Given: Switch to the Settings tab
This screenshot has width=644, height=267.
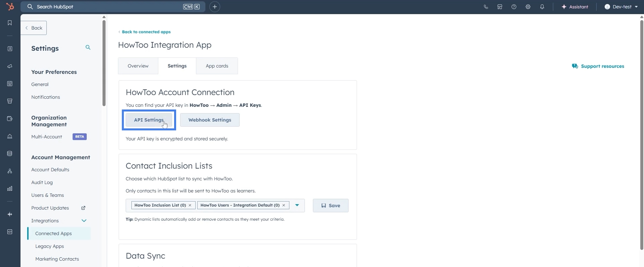Looking at the screenshot, I should (177, 66).
